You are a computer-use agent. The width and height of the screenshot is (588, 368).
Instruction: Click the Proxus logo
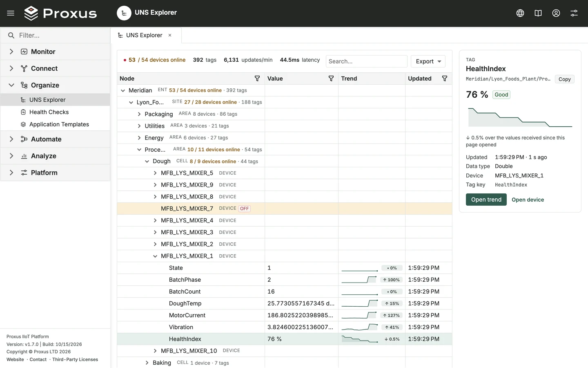click(60, 13)
